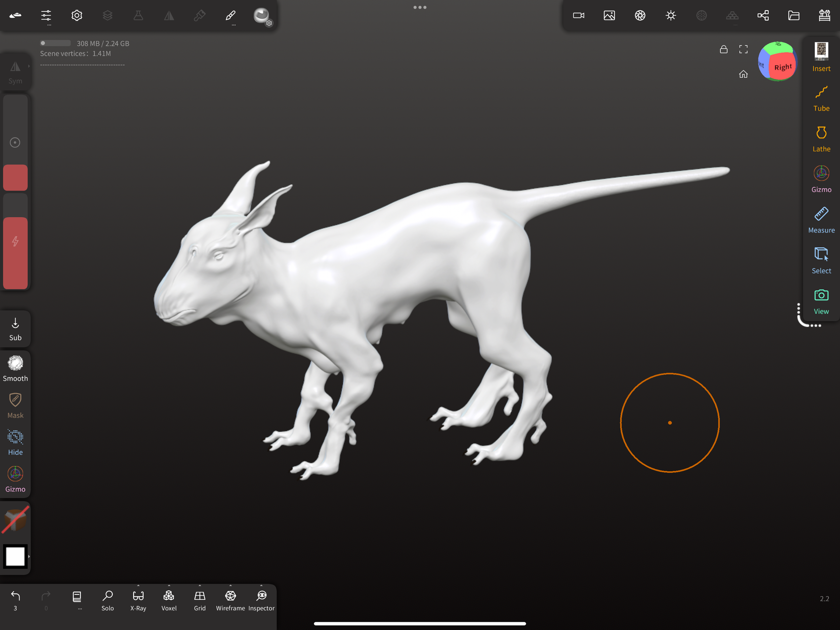840x630 pixels.
Task: Open the Measure tool
Action: pos(821,220)
